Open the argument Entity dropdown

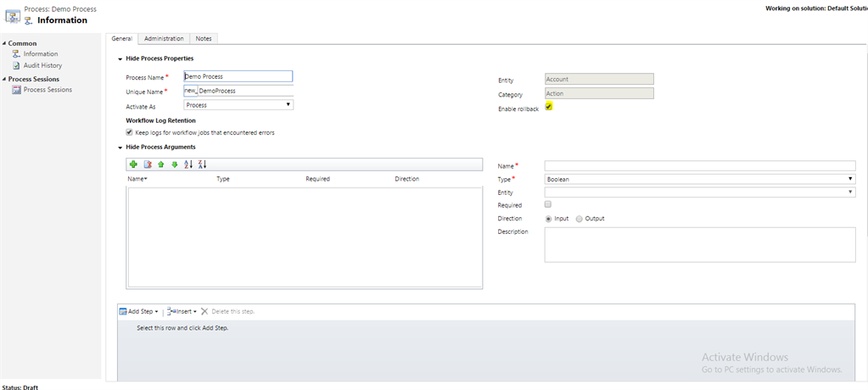[700, 192]
